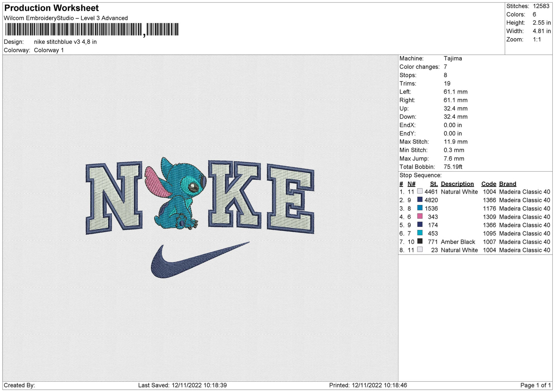The height and width of the screenshot is (392, 555).
Task: Click the Machine value Tajima
Action: pos(452,58)
